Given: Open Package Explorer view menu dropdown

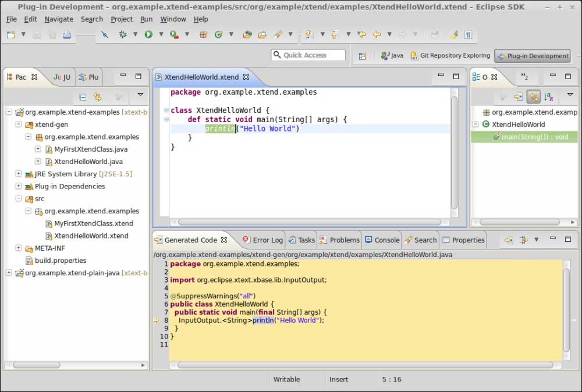Looking at the screenshot, I should click(x=140, y=95).
